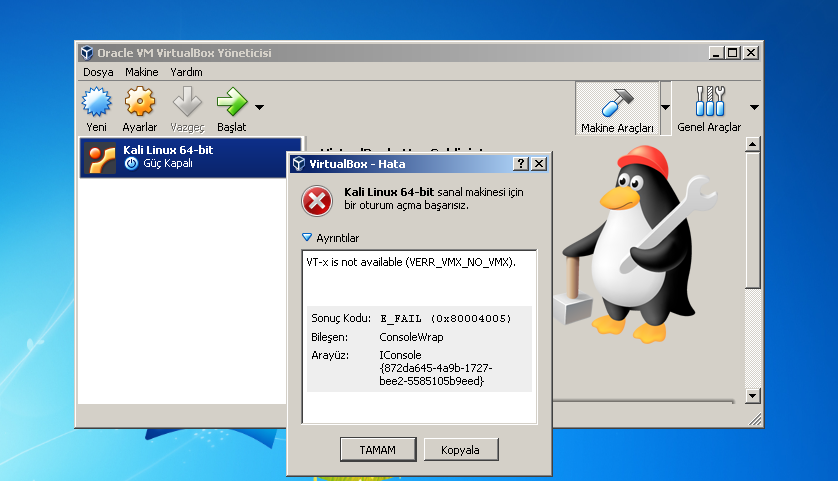
Task: Open the Genel Araçlar dropdown arrow
Action: click(x=754, y=107)
